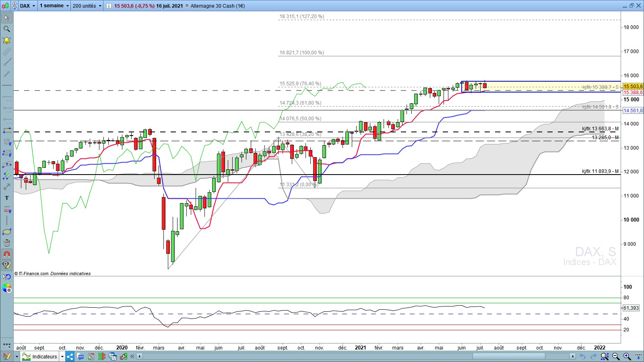
Task: Pick the horizontal line tool
Action: tap(7, 85)
